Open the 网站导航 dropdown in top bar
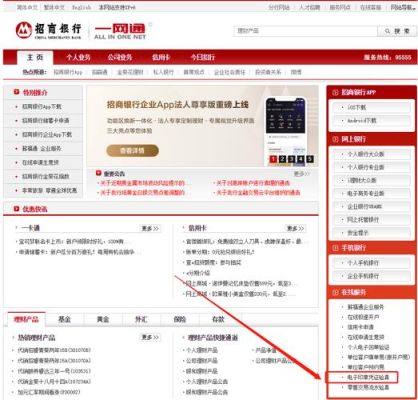This screenshot has height=400, width=418. point(403,7)
